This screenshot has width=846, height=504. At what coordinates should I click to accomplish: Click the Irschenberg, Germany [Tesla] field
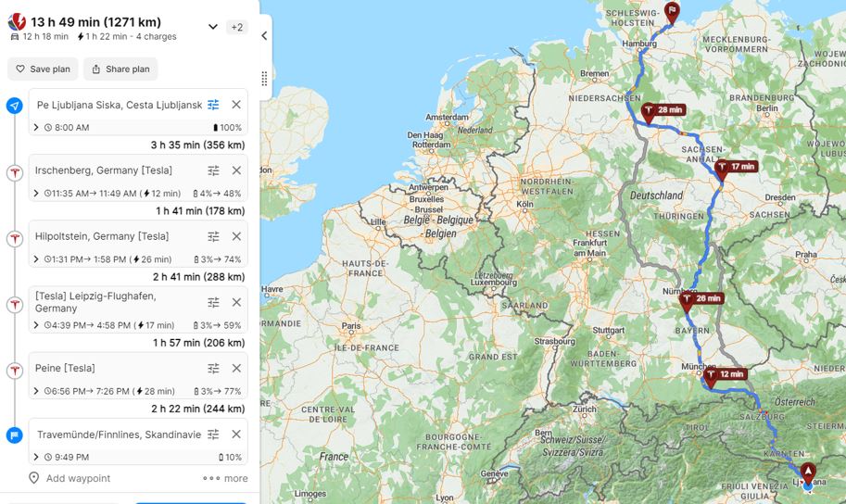point(104,170)
